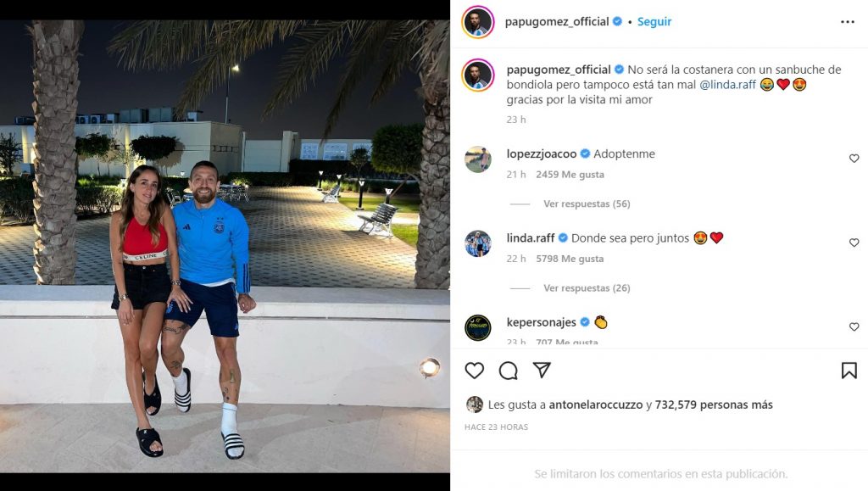This screenshot has height=491, width=868.
Task: Like lopezzjoacoo's comment heart
Action: [854, 159]
